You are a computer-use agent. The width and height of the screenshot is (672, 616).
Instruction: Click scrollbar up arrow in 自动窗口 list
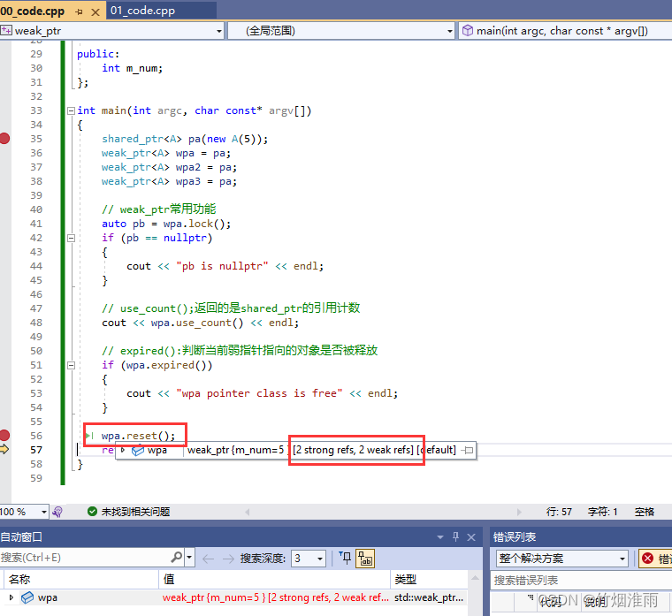tap(475, 578)
